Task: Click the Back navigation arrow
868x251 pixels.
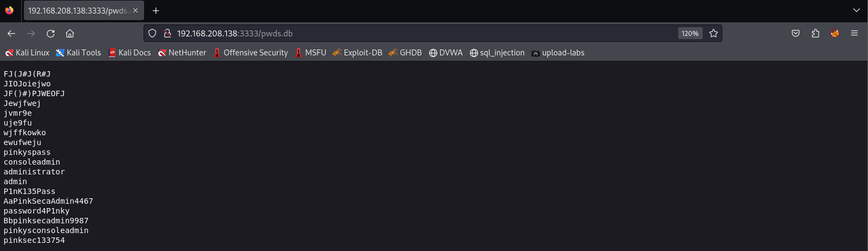Action: click(11, 34)
